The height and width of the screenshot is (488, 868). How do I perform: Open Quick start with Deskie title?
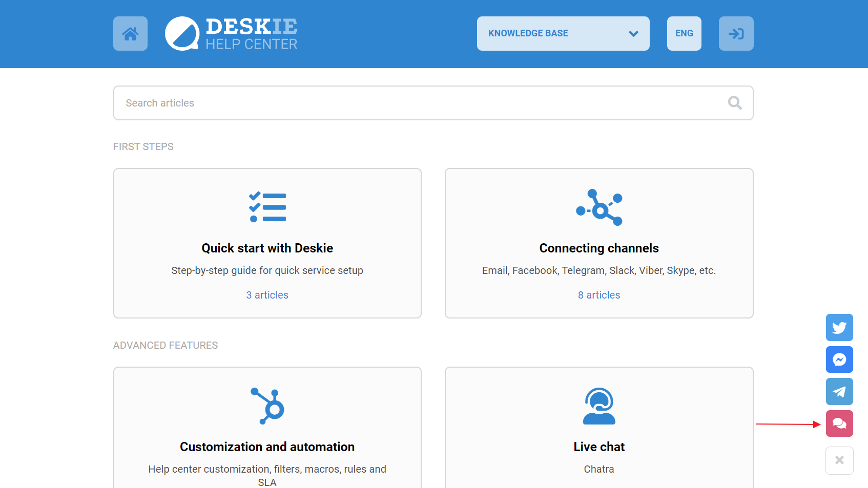(x=267, y=248)
